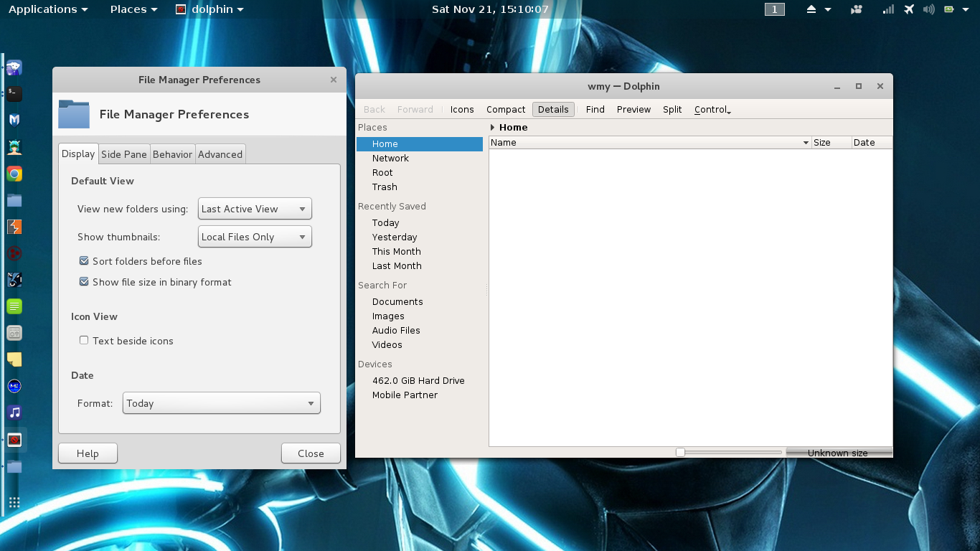Open the folder icon above the apps grid

tap(14, 467)
